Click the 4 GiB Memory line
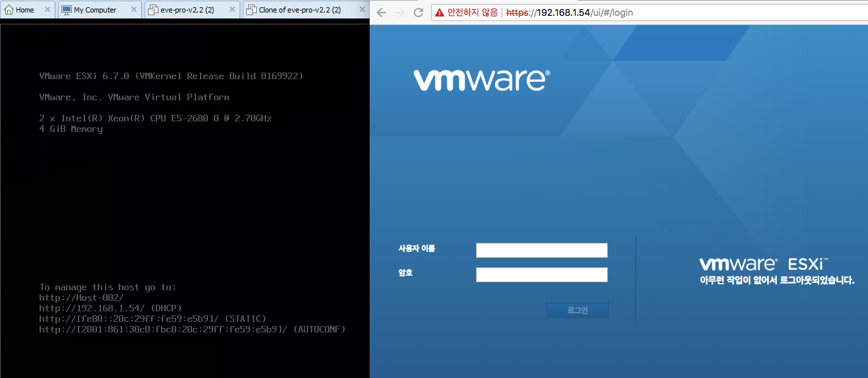 (x=71, y=129)
